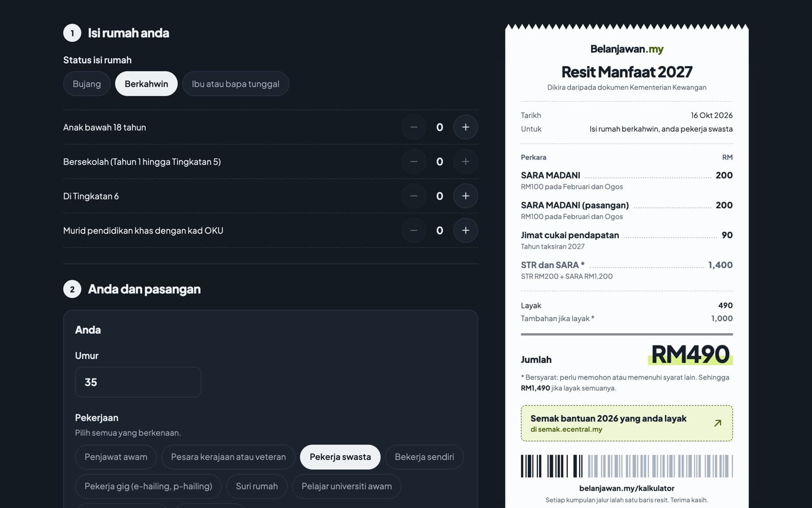
Task: Select Bujang household status
Action: click(x=87, y=84)
